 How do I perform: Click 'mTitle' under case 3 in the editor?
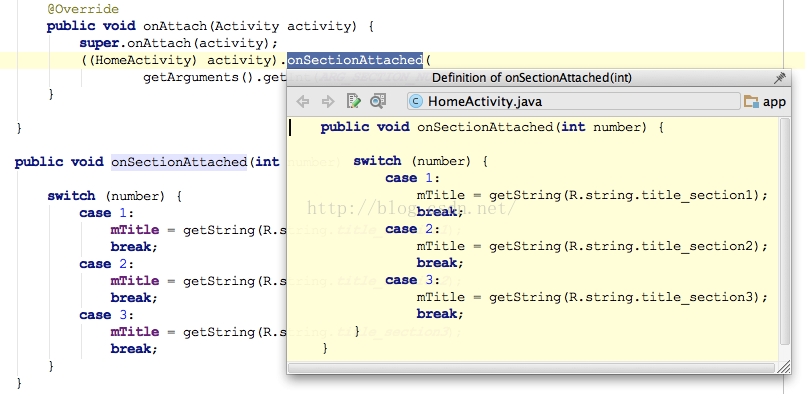click(135, 332)
